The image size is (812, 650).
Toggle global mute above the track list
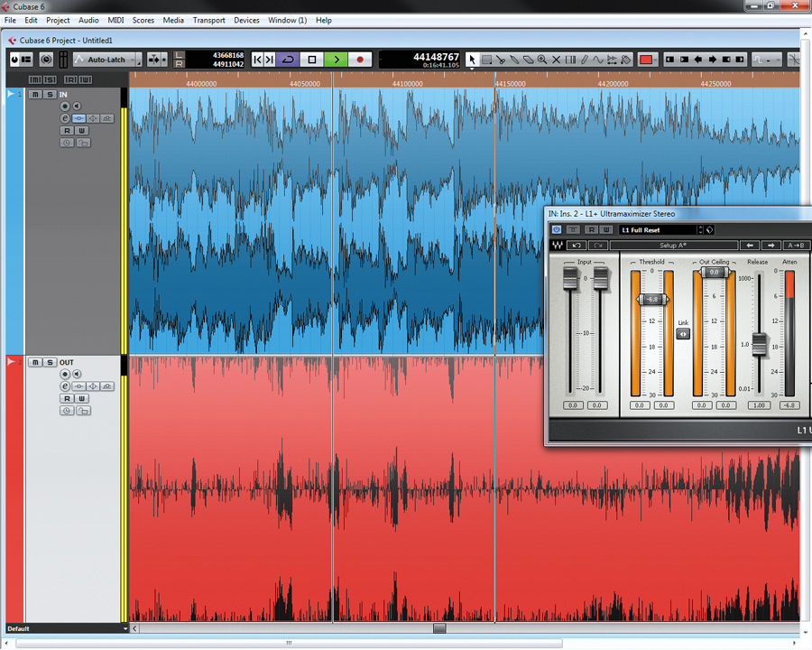[35, 79]
